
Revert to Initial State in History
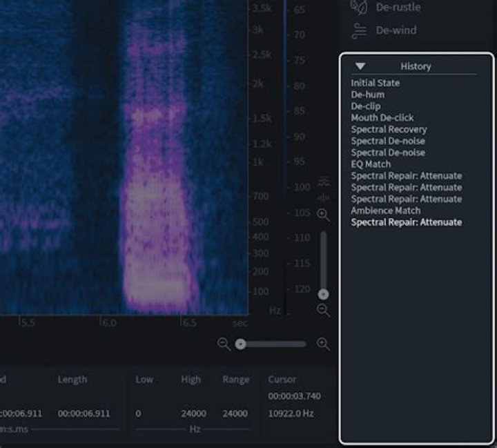click(375, 83)
